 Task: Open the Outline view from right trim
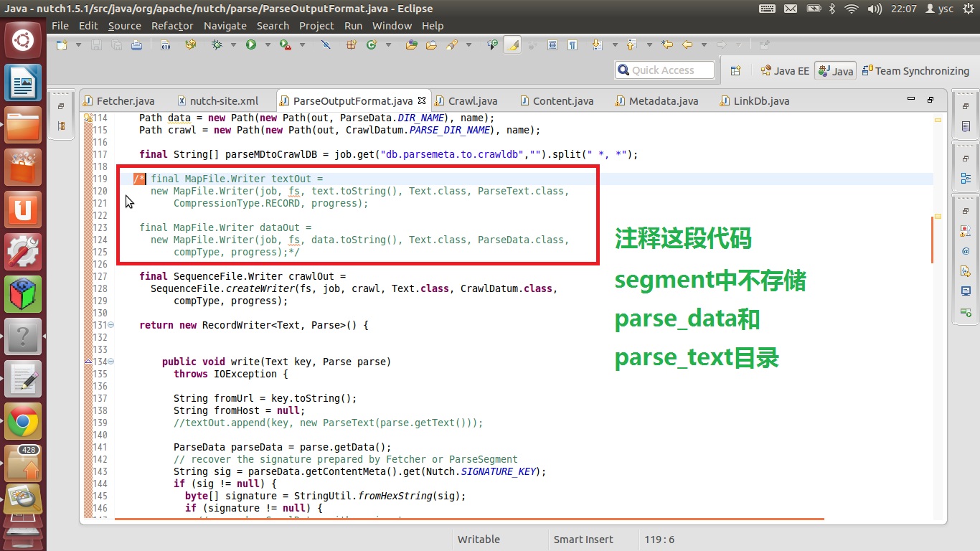coord(966,179)
